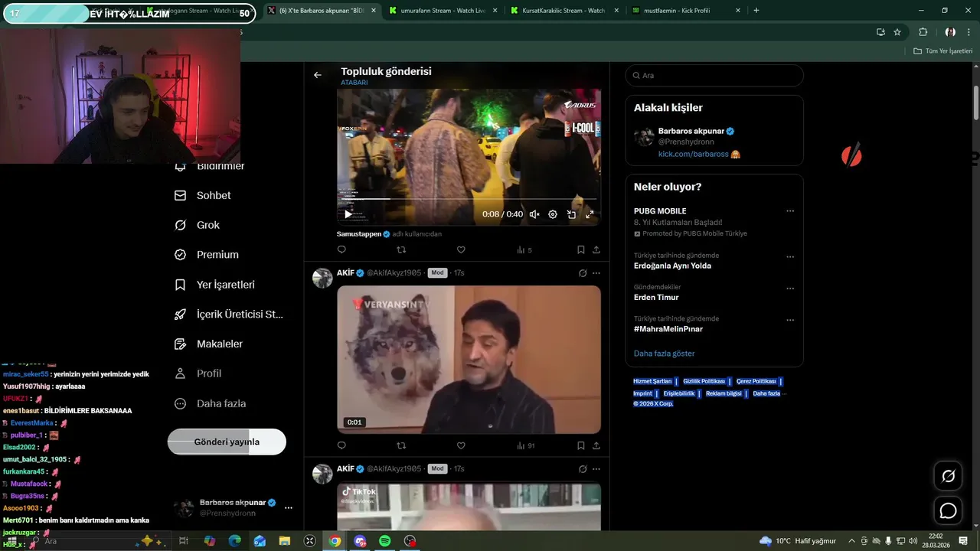Open Spotify from the taskbar
Image resolution: width=980 pixels, height=551 pixels.
[385, 541]
